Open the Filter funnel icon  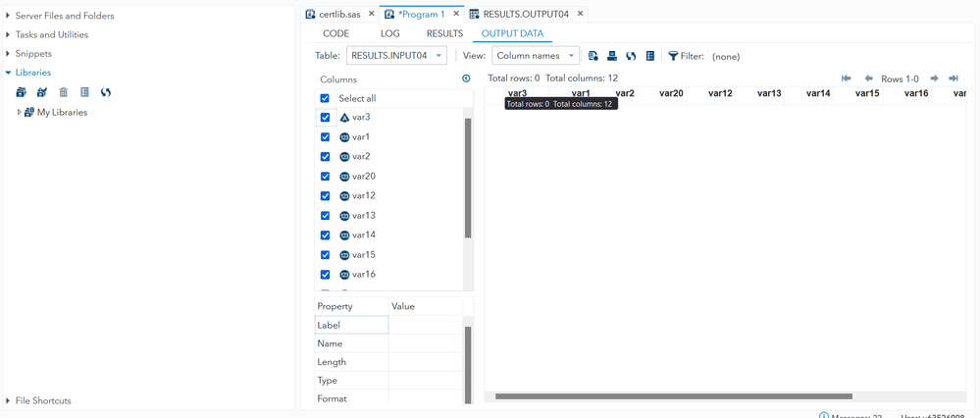click(673, 56)
